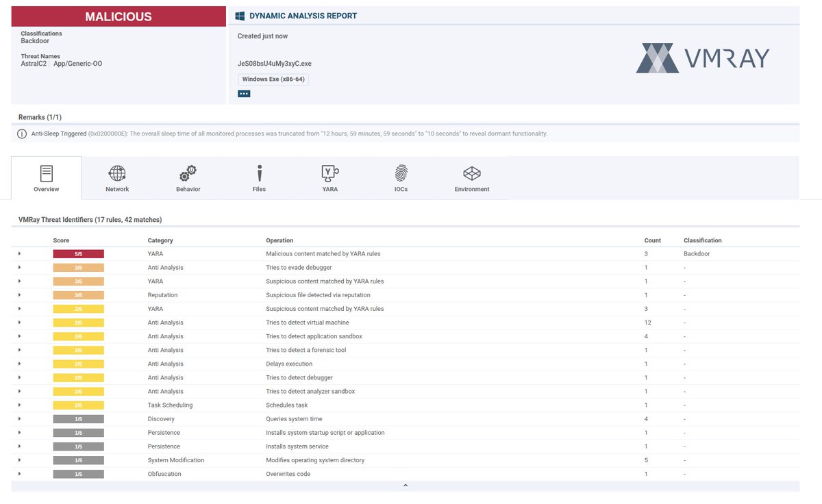Click the 2/5 score bar for Task Scheduling
The width and height of the screenshot is (822, 504).
click(79, 405)
